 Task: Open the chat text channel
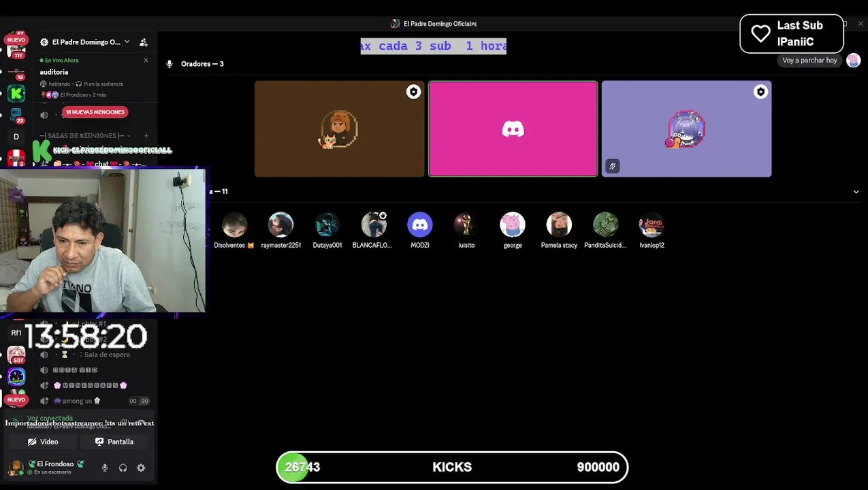[x=95, y=164]
